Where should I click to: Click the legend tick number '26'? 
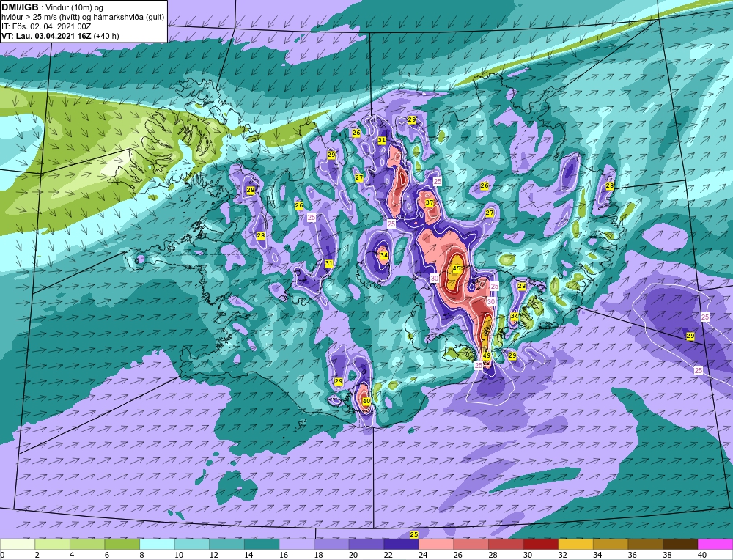coord(457,555)
